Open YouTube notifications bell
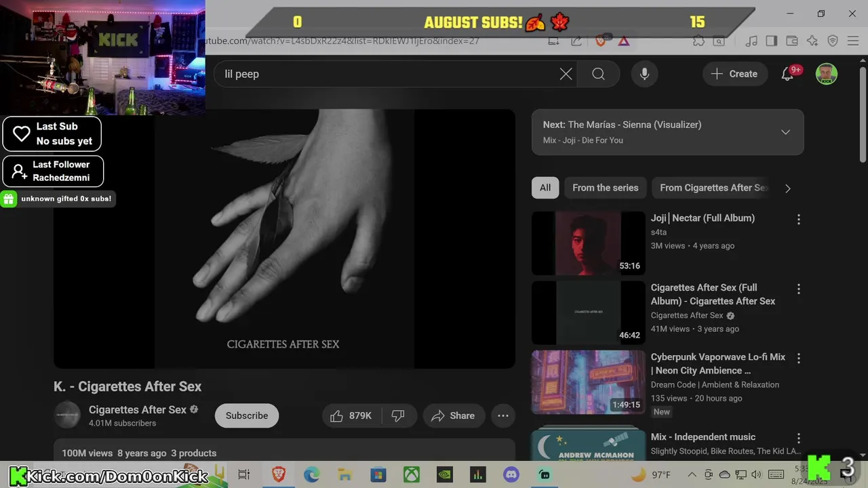The height and width of the screenshot is (488, 868). [x=787, y=74]
